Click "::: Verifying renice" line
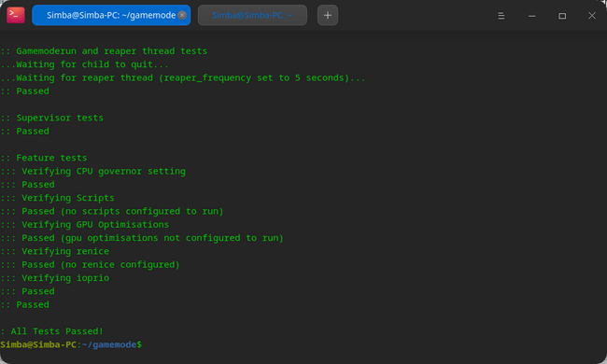The width and height of the screenshot is (607, 364). tap(54, 251)
